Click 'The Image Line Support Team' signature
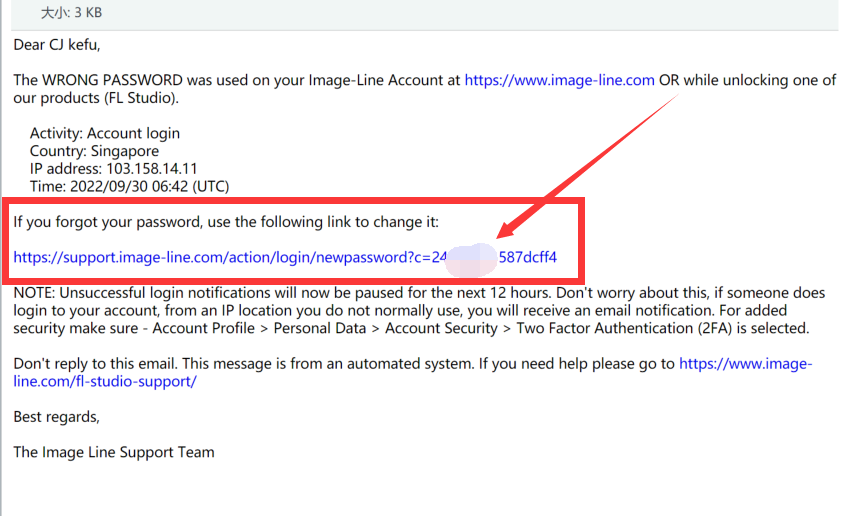Viewport: 841px width, 516px height. pos(114,452)
